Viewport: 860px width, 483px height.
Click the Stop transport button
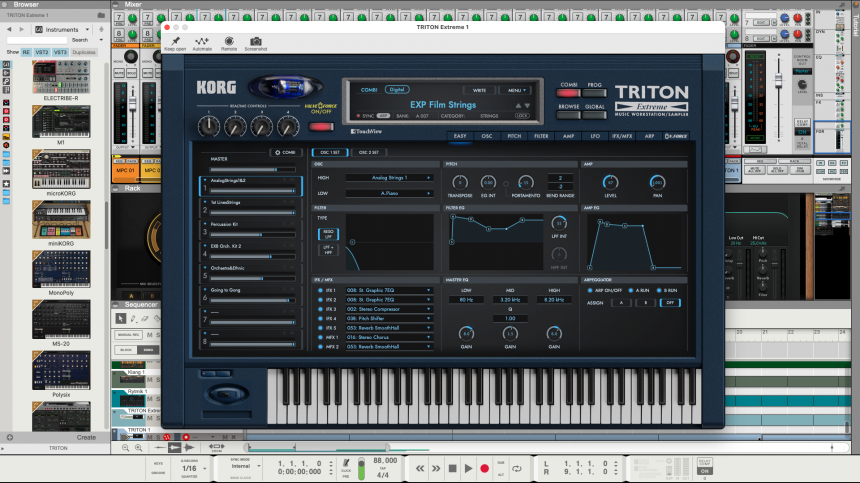(452, 469)
